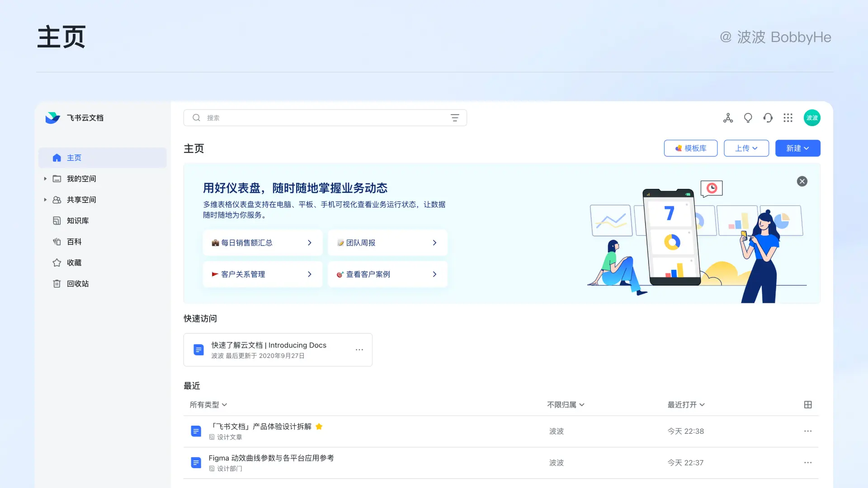Screen dimensions: 868x488
Task: Open the nine-dot app grid icon
Action: tap(788, 118)
